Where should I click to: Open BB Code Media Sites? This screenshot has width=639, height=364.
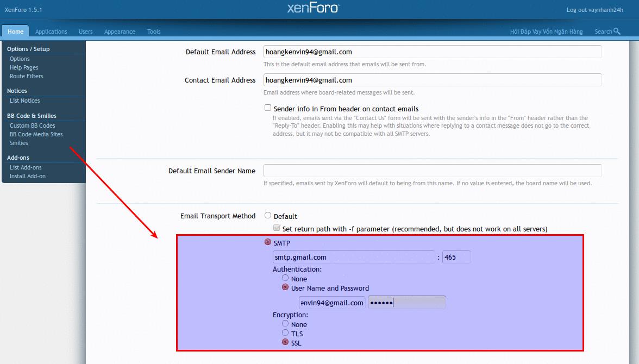click(36, 134)
